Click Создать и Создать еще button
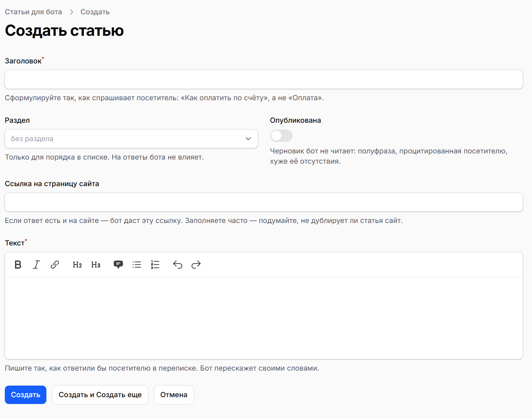Image resolution: width=532 pixels, height=419 pixels. coord(100,395)
